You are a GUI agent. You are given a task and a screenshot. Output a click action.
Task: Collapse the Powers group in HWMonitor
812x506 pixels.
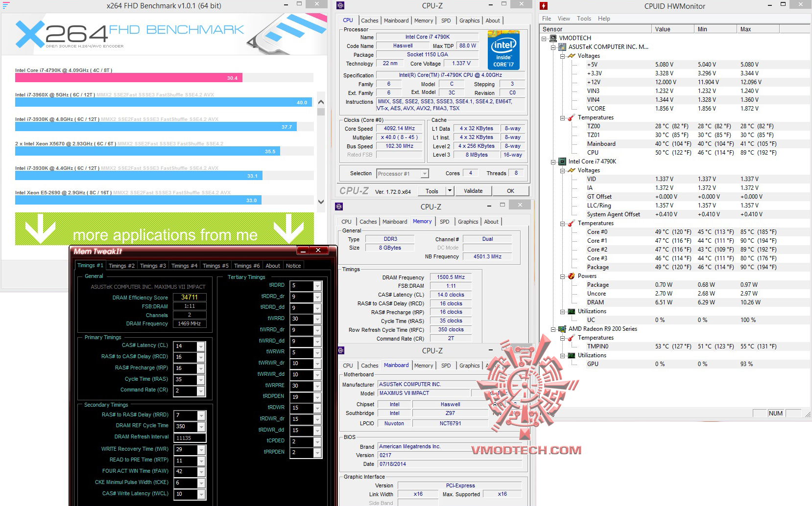tap(563, 276)
